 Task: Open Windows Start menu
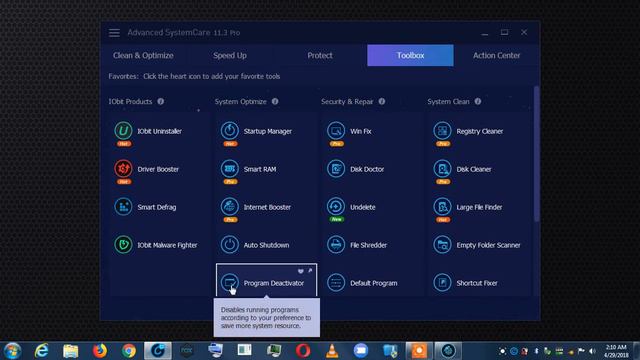(x=12, y=351)
